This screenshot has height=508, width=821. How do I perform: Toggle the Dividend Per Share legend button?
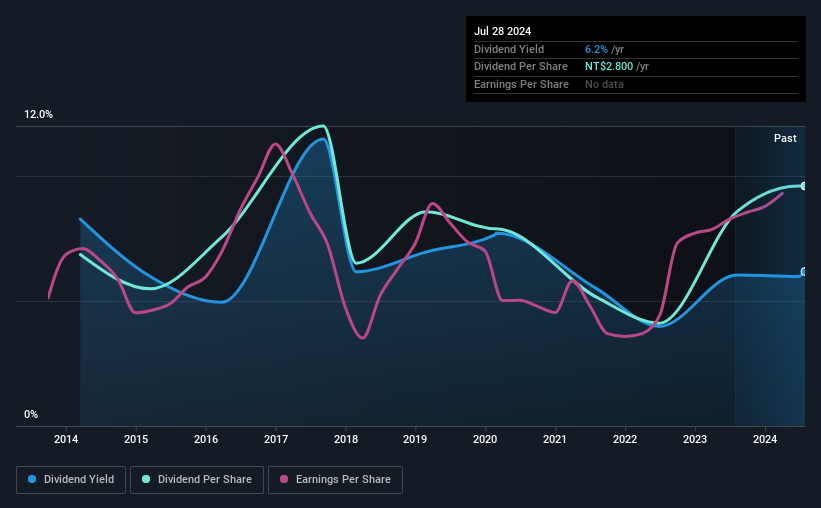click(x=197, y=480)
